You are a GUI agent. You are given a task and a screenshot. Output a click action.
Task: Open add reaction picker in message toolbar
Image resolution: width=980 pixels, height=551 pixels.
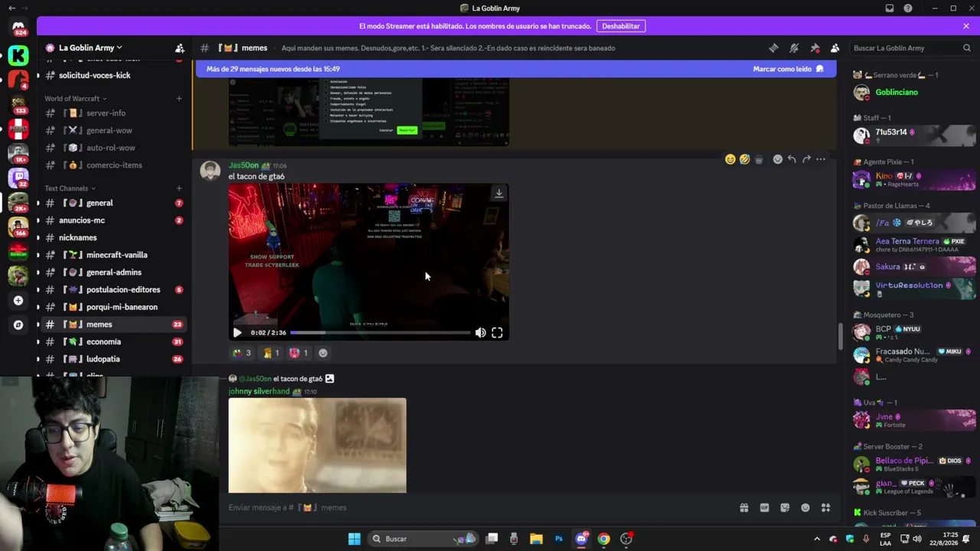[x=778, y=159]
